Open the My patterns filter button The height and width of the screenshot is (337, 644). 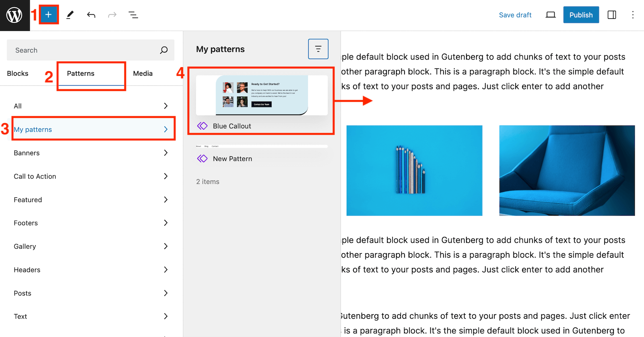(318, 49)
